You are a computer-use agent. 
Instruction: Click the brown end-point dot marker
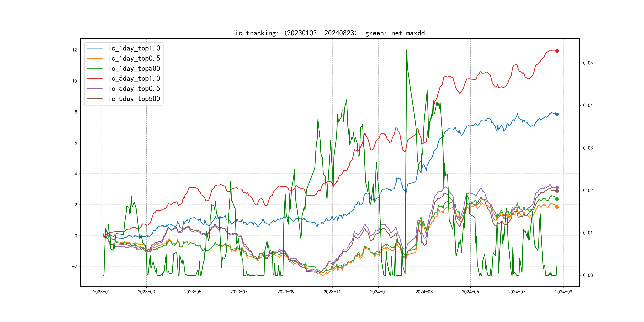pyautogui.click(x=557, y=191)
